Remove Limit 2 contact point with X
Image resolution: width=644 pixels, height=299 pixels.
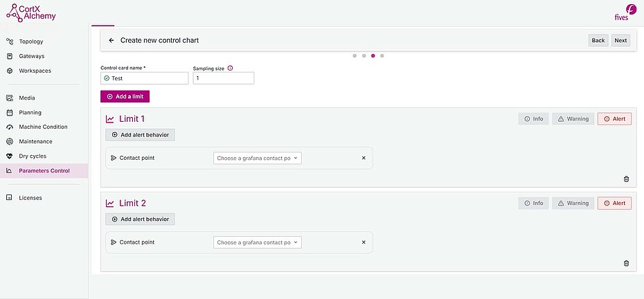(x=364, y=242)
